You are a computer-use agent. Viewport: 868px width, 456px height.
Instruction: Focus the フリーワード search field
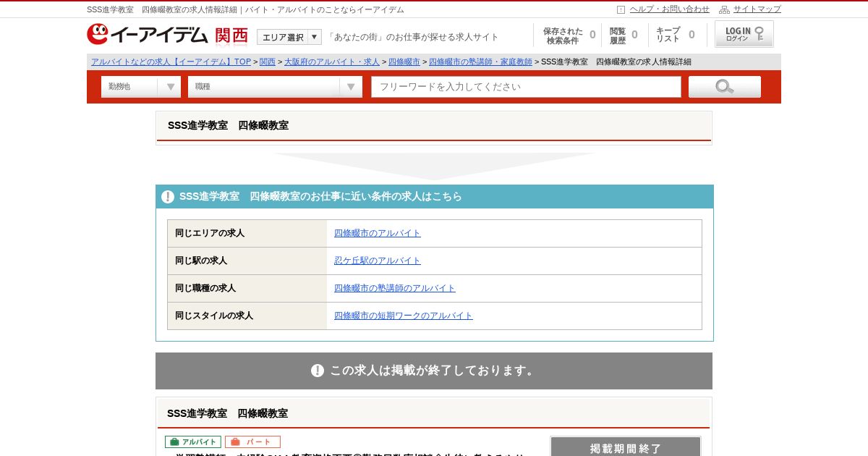tap(526, 87)
